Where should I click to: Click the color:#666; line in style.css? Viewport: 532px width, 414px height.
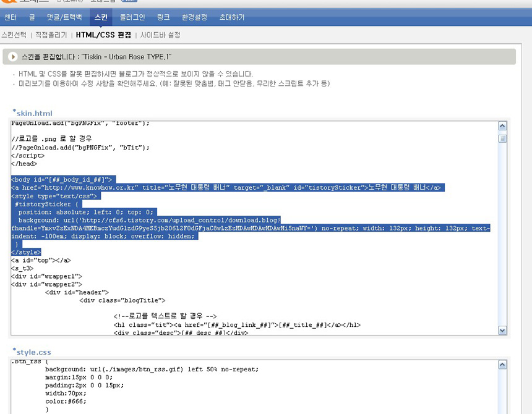pyautogui.click(x=66, y=402)
